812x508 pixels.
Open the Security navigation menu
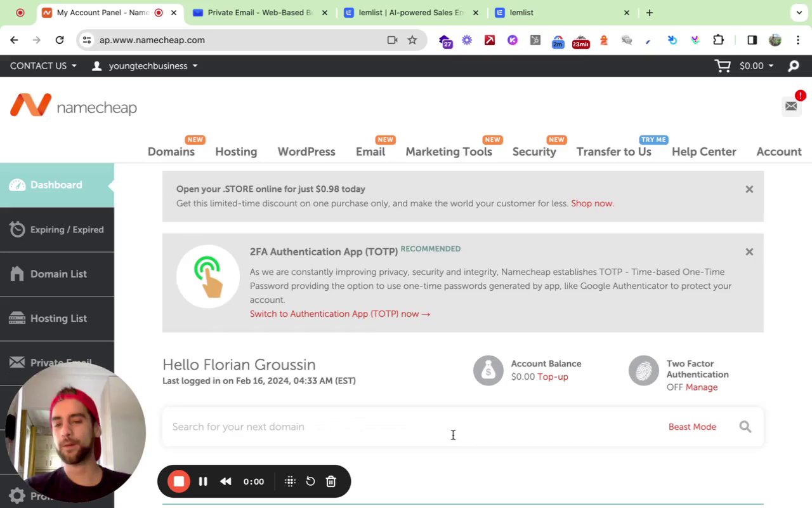534,152
